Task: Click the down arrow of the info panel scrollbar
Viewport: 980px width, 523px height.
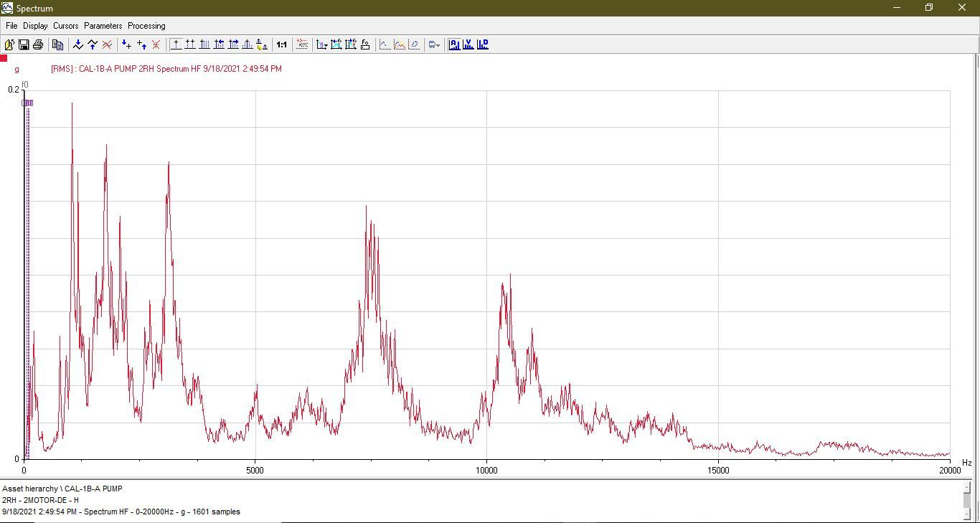Action: coord(967,513)
